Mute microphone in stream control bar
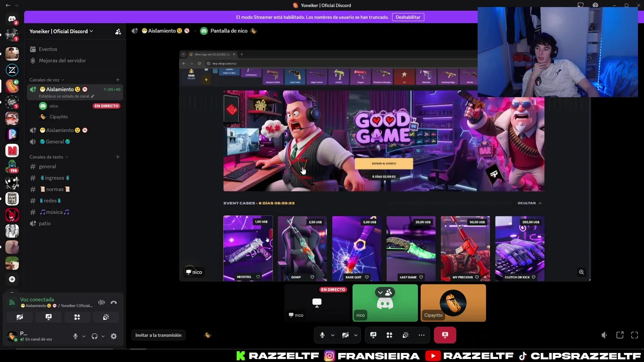The image size is (644, 362). coord(322,335)
